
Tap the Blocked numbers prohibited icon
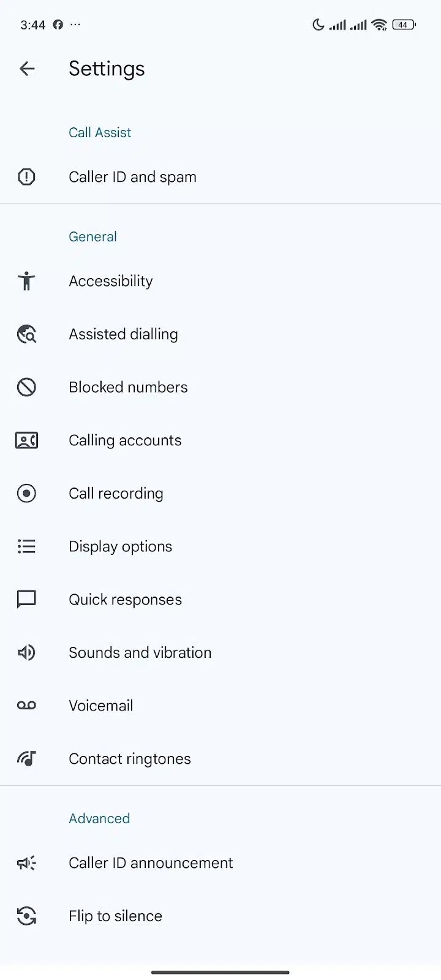(26, 387)
